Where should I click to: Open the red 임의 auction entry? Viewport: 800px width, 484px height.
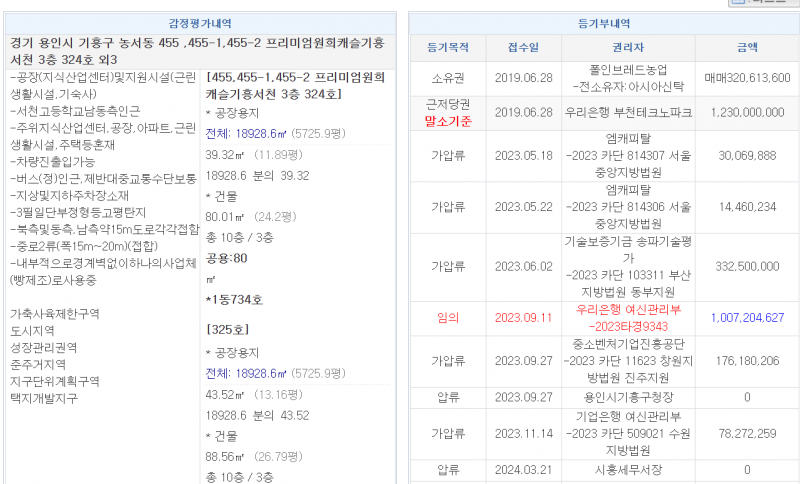pyautogui.click(x=447, y=317)
